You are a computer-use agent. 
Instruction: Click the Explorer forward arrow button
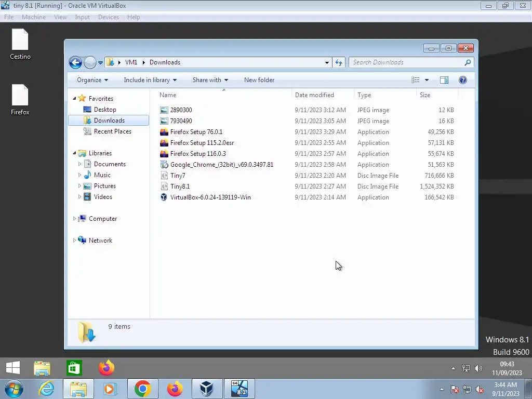[90, 62]
